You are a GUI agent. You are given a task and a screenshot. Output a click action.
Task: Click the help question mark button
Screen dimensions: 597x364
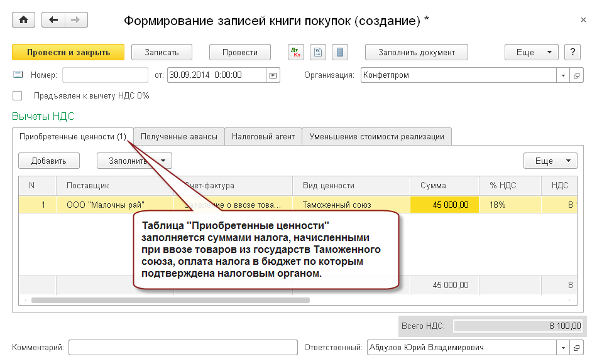572,53
